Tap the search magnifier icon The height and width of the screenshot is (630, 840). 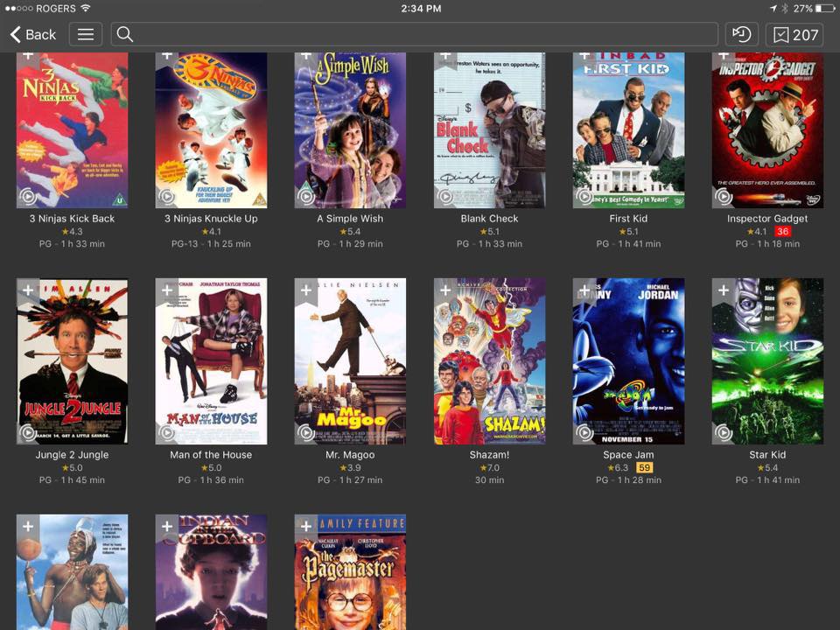pos(125,34)
